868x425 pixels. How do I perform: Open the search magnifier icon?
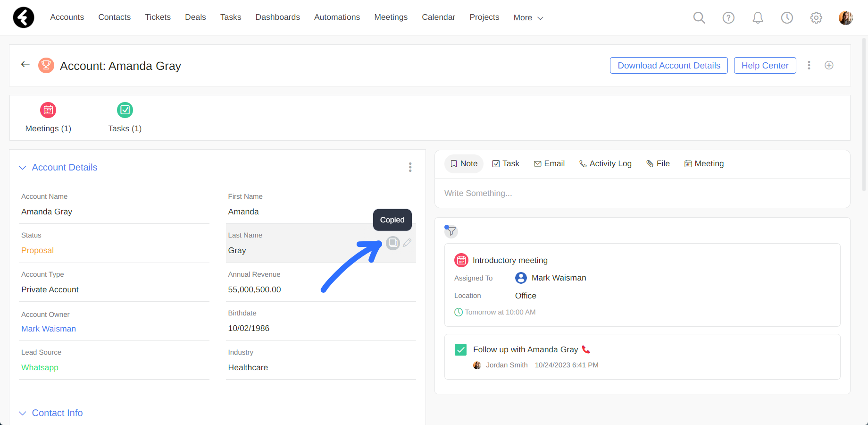(699, 17)
